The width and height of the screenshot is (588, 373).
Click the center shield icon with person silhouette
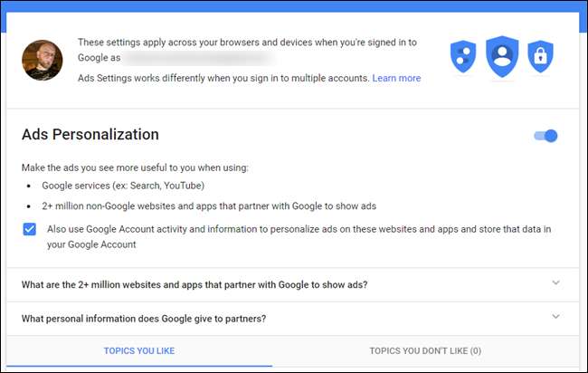tap(502, 56)
